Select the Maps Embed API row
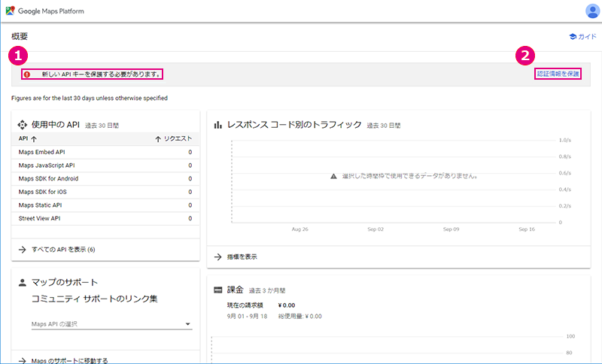602x364 pixels. pos(105,152)
